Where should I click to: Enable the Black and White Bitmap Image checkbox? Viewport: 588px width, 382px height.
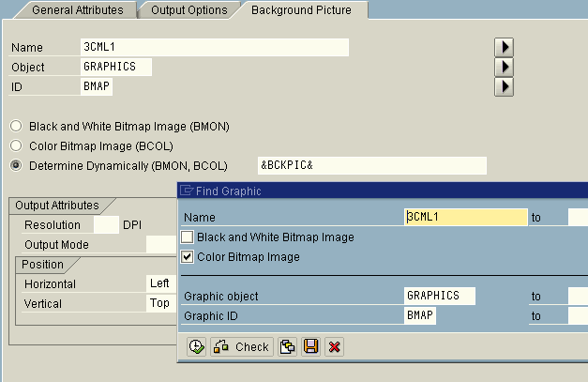(x=188, y=237)
